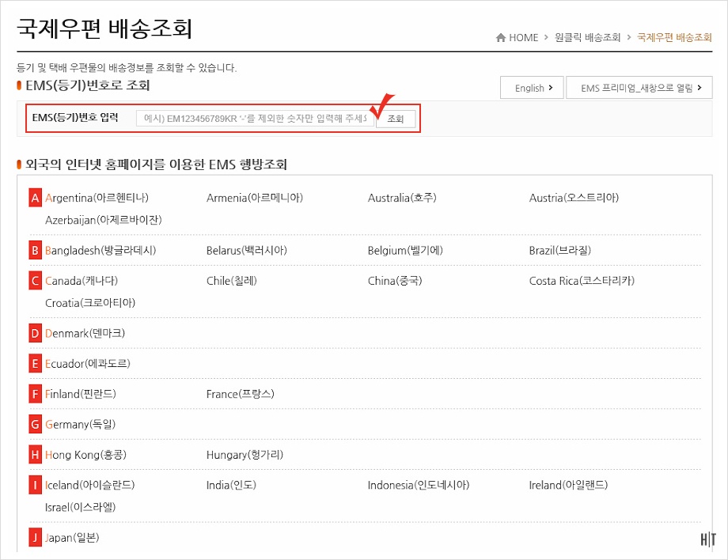Open EMS 프리미엄 새창으로 열림 button
This screenshot has width=728, height=560.
[639, 88]
